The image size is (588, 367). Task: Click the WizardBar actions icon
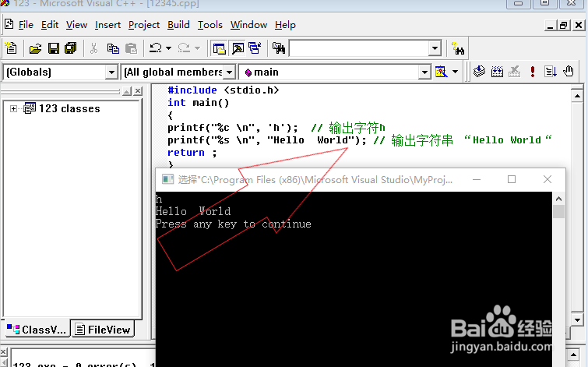tap(441, 72)
